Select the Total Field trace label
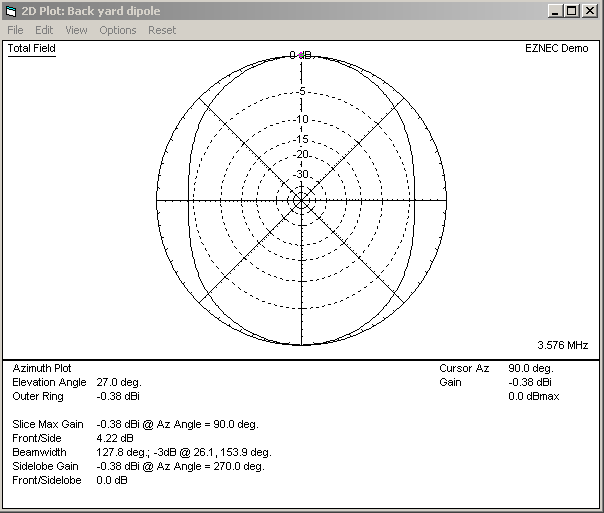Viewport: 604px width, 513px height. (x=32, y=48)
